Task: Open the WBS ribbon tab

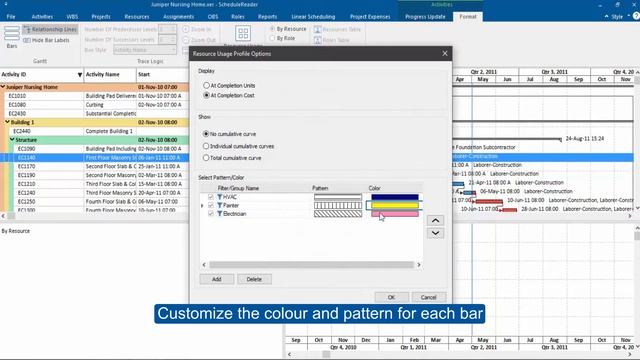Action: tap(72, 17)
